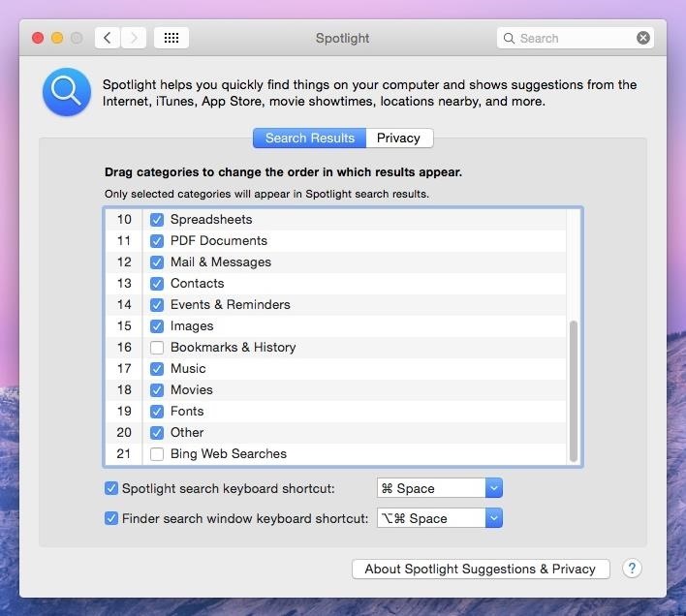Click the forward arrow navigation button
Image resolution: width=686 pixels, height=616 pixels.
pyautogui.click(x=134, y=38)
